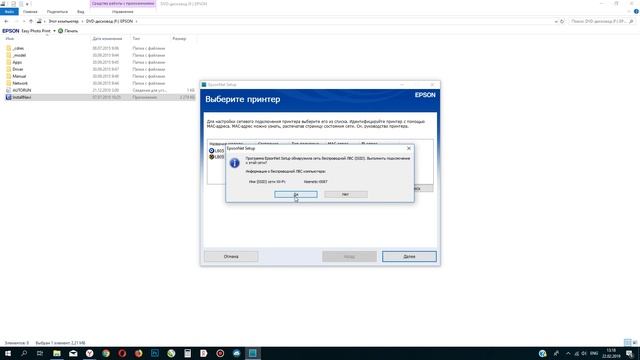Open the Mail app on the taskbar

coord(73,353)
